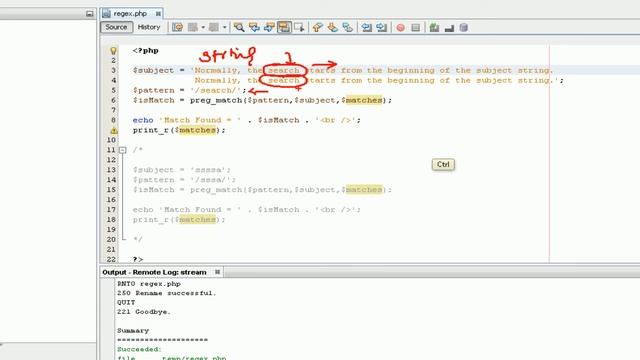The height and width of the screenshot is (360, 640).
Task: Go to next bookmark
Action: (x=333, y=27)
